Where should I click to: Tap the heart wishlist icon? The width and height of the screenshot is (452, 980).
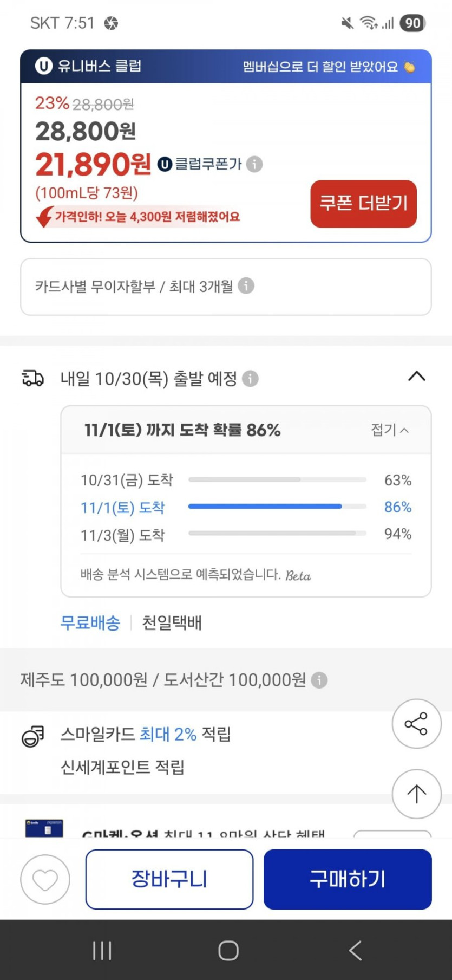click(45, 880)
